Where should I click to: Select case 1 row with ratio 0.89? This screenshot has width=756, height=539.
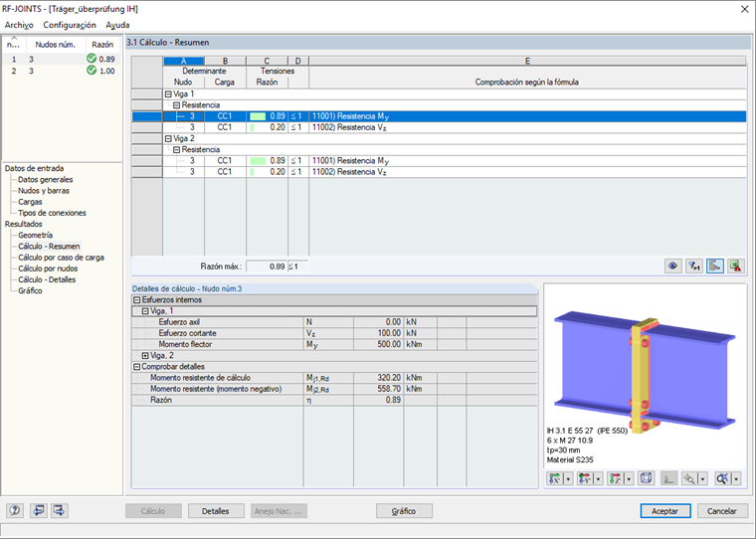tap(61, 59)
